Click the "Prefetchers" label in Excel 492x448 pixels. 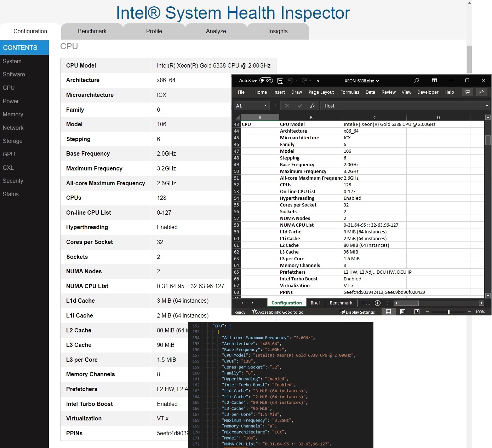pyautogui.click(x=293, y=272)
